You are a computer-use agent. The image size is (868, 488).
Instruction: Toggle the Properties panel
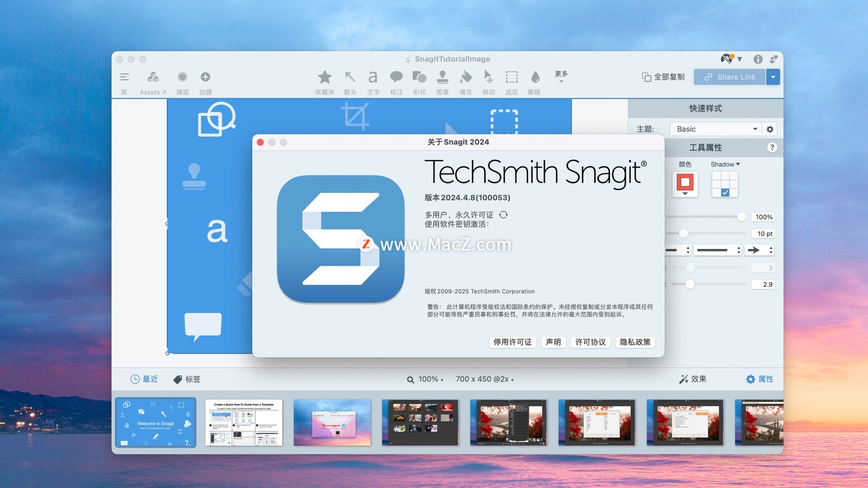759,379
